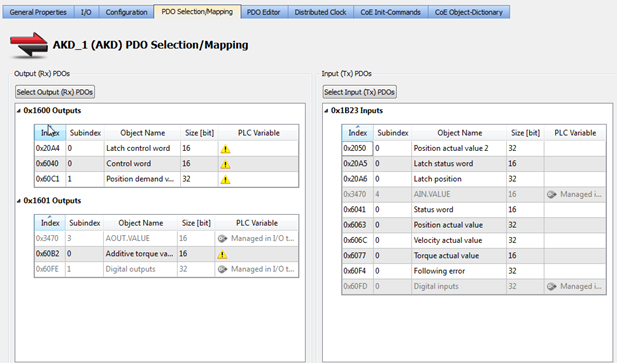Image resolution: width=617 pixels, height=363 pixels.
Task: Click Select Input (Tx) PDOs button
Action: 360,92
